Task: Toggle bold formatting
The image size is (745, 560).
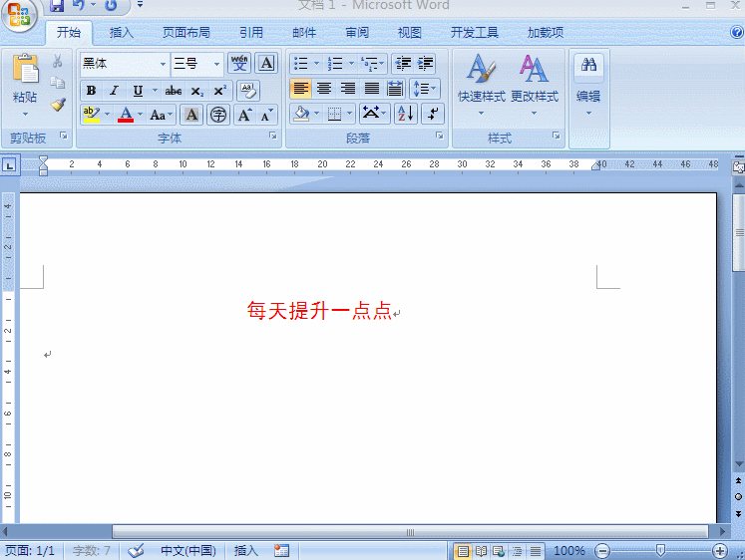Action: tap(91, 91)
